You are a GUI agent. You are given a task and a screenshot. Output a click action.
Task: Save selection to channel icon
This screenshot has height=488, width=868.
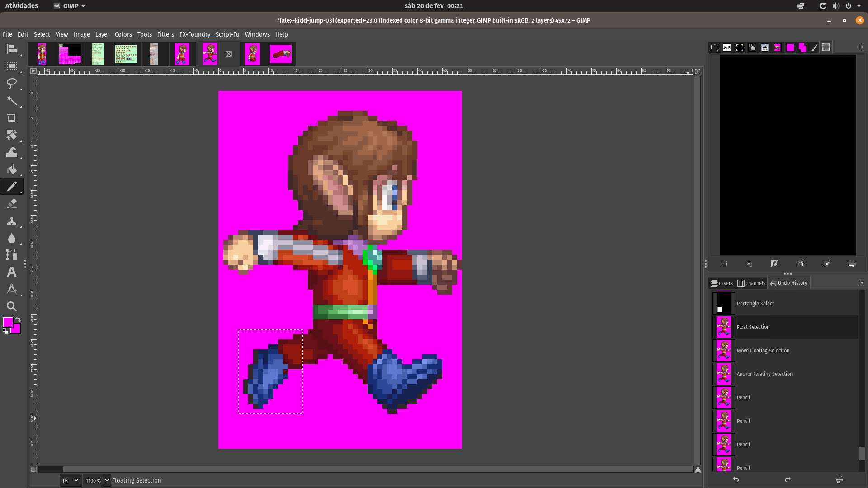click(x=801, y=263)
